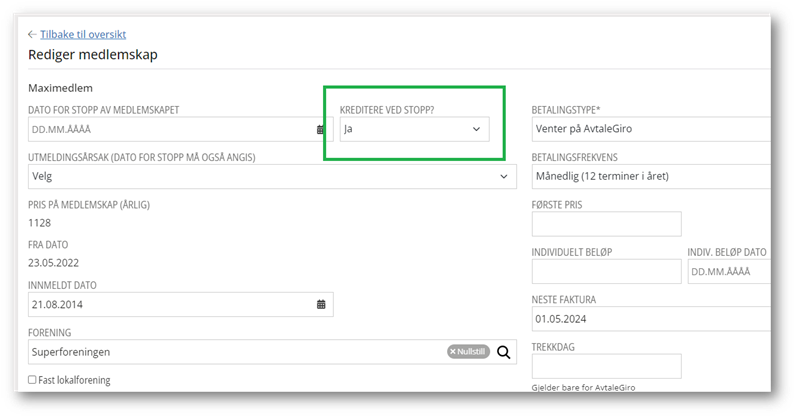Click the Fast lokalforening label text
This screenshot has height=418, width=798.
pos(75,380)
